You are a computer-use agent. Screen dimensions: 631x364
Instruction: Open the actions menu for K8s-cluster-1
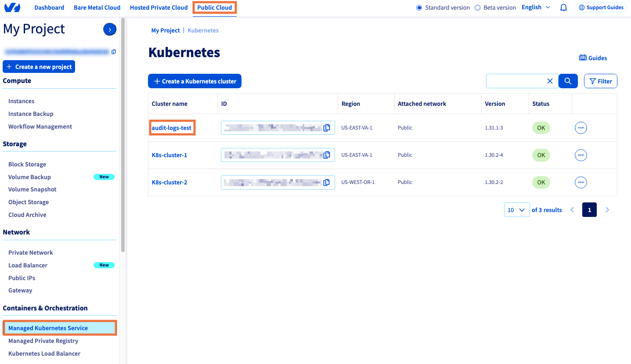point(581,155)
